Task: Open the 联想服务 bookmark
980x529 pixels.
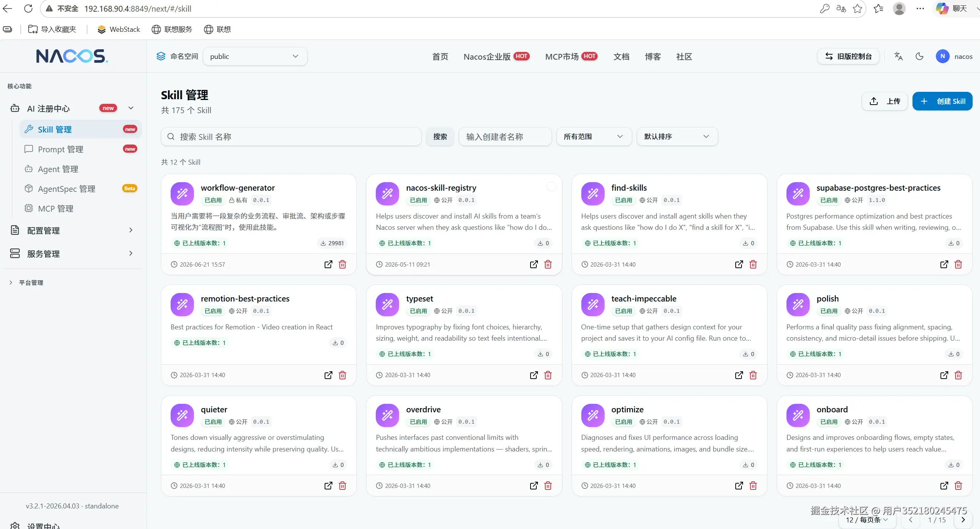Action: 172,29
